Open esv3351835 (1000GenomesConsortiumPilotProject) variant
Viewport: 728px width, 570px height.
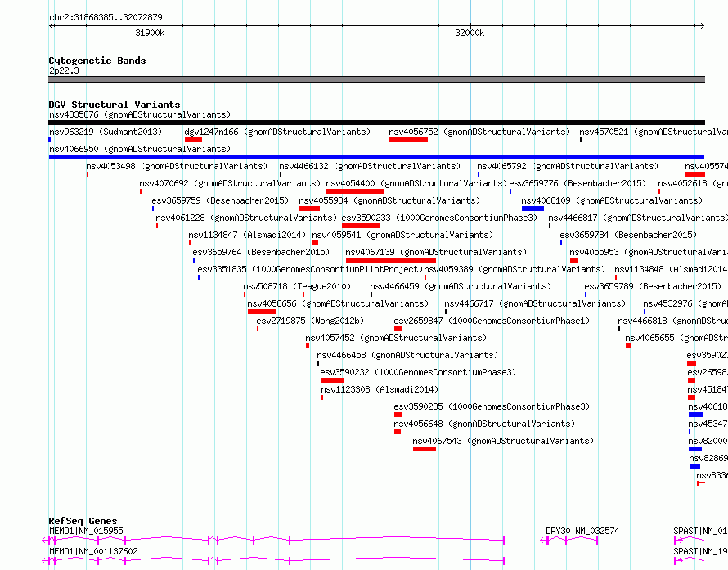[x=310, y=269]
